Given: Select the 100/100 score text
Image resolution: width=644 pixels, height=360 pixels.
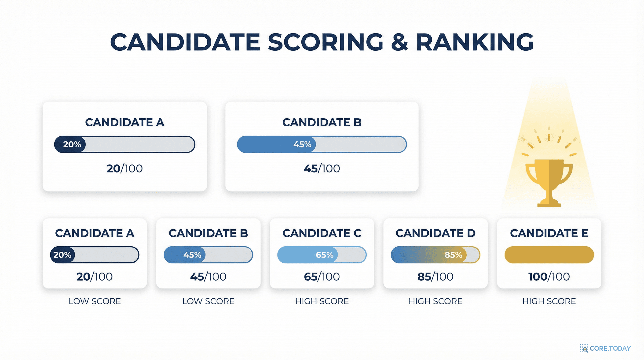Looking at the screenshot, I should (x=549, y=277).
